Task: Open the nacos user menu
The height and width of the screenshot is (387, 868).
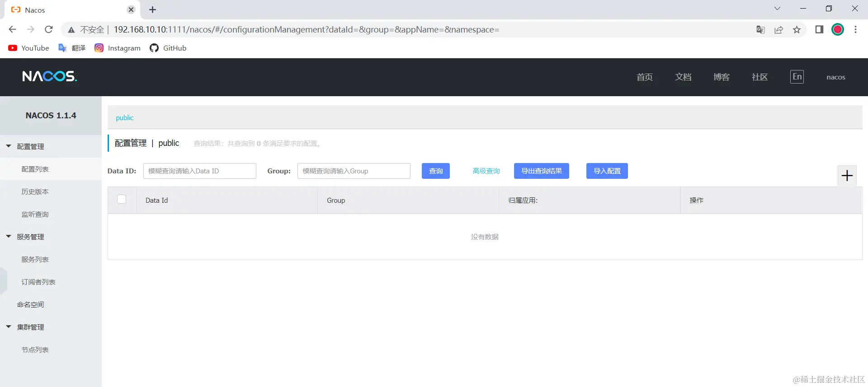Action: (836, 77)
